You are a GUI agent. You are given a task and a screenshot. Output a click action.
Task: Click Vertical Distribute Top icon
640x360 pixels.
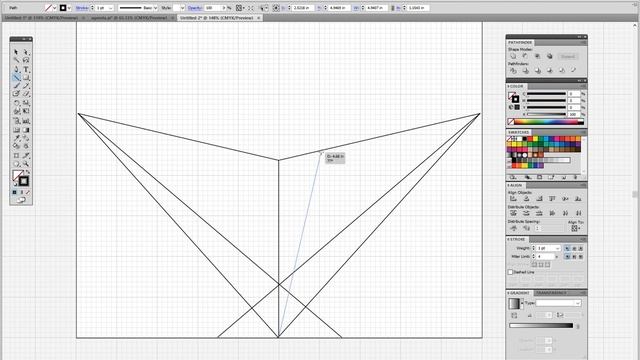pyautogui.click(x=513, y=213)
